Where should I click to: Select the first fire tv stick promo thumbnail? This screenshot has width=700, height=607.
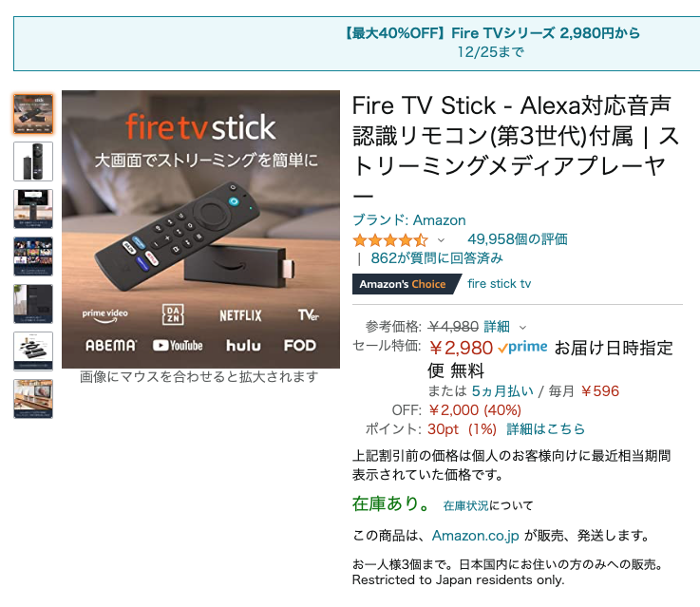33,114
